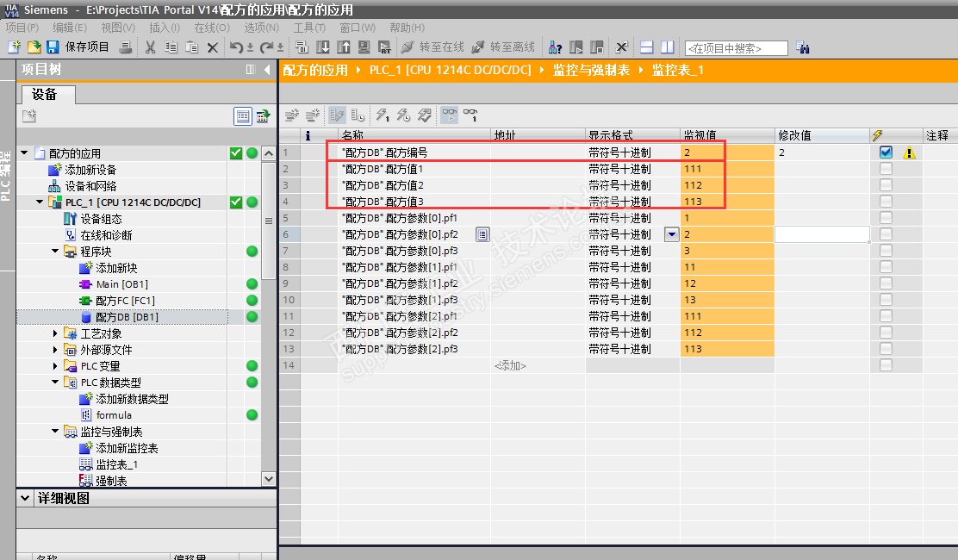The width and height of the screenshot is (958, 560).
Task: Click show/hide modify columns icon
Action: click(337, 115)
